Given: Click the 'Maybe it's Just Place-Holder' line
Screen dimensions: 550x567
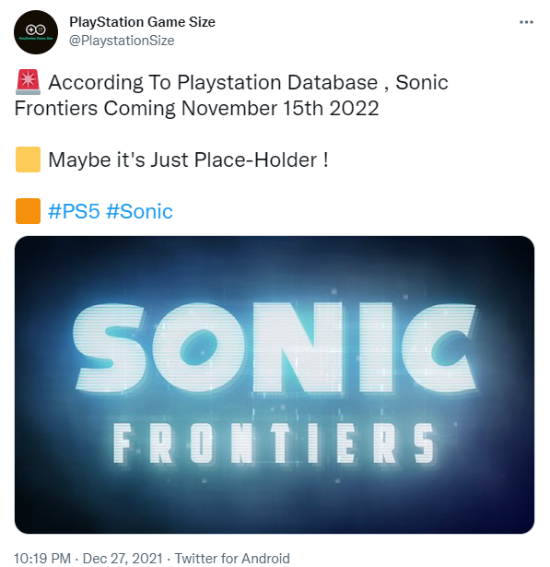Looking at the screenshot, I should click(188, 160).
